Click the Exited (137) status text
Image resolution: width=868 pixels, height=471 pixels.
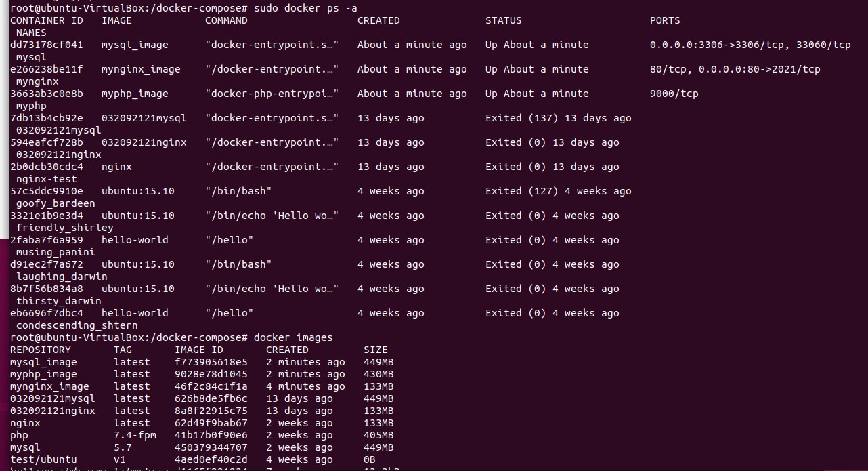[x=521, y=118]
